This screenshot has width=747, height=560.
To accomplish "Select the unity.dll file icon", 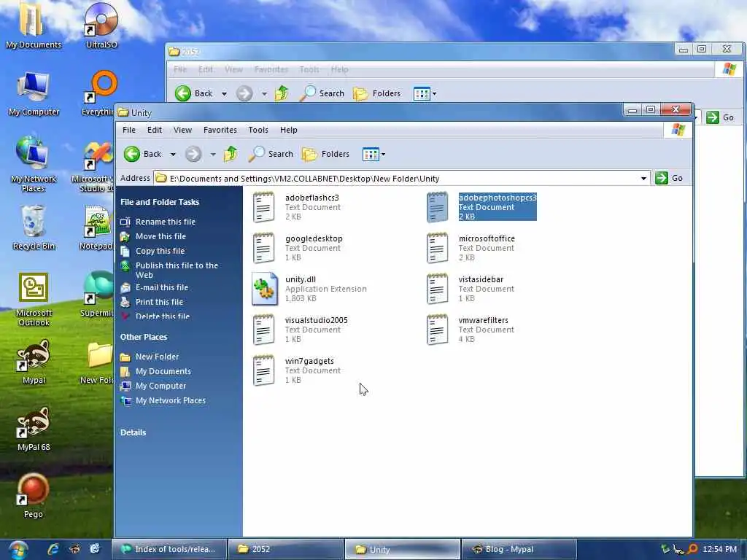I will (265, 289).
